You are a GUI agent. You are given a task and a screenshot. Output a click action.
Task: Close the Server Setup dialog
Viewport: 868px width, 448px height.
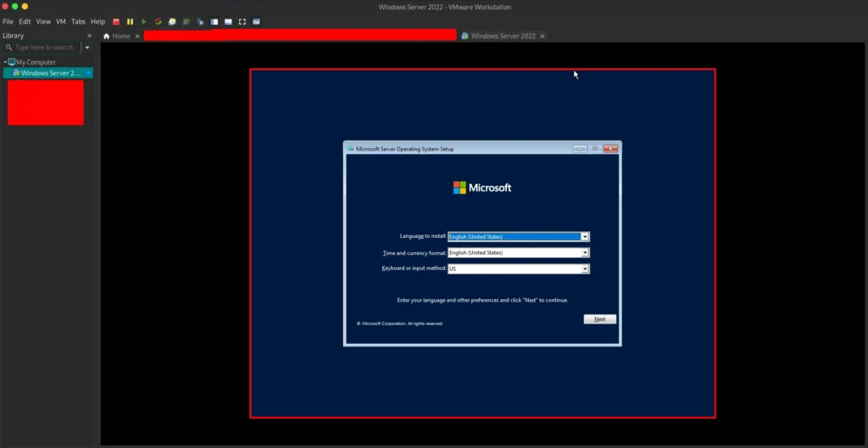610,149
